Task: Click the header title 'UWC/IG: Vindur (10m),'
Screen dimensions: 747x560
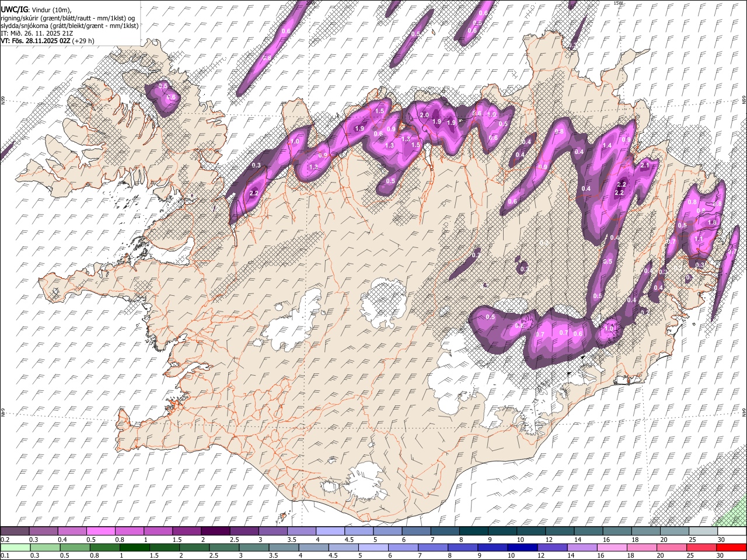Action: pyautogui.click(x=37, y=9)
